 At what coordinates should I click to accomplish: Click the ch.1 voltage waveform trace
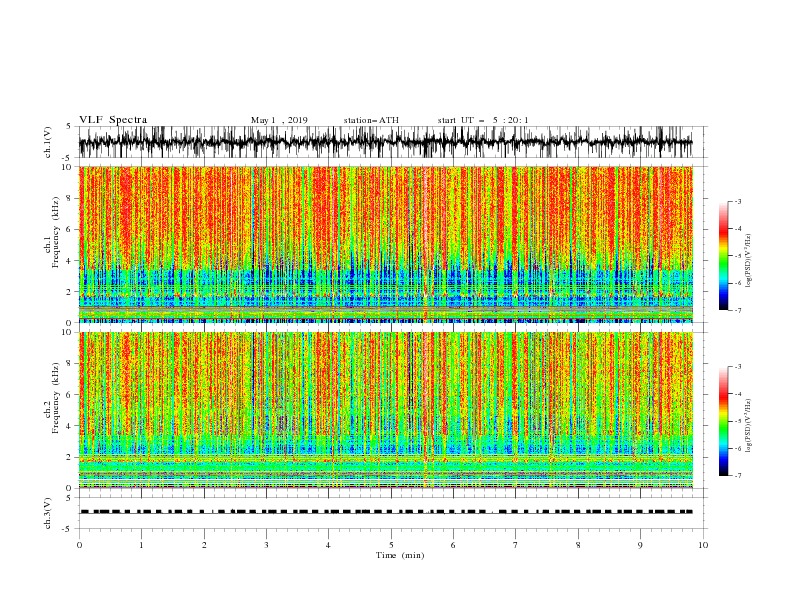pos(386,142)
